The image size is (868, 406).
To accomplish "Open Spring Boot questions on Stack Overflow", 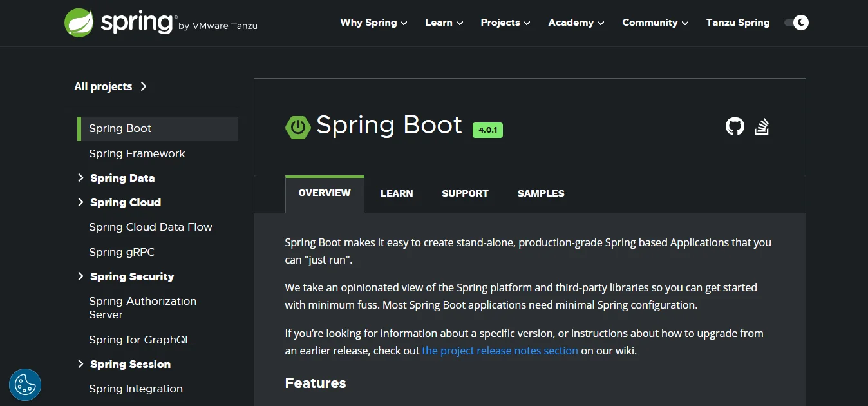I will point(762,126).
